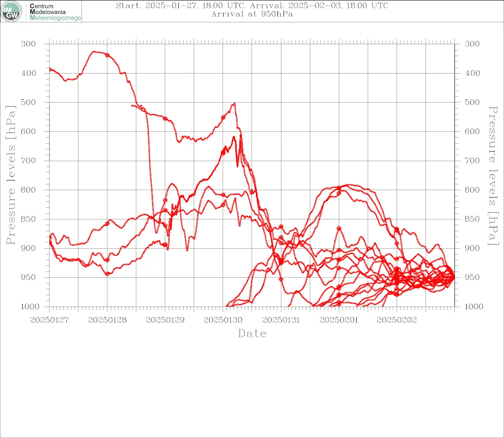
Task: Select the Start and Arrival title line
Action: [x=252, y=5]
